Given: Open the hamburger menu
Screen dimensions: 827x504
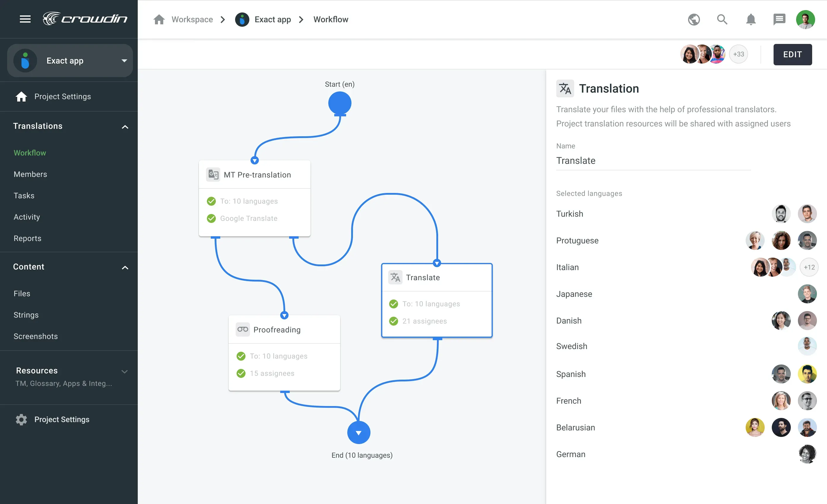Looking at the screenshot, I should coord(25,19).
